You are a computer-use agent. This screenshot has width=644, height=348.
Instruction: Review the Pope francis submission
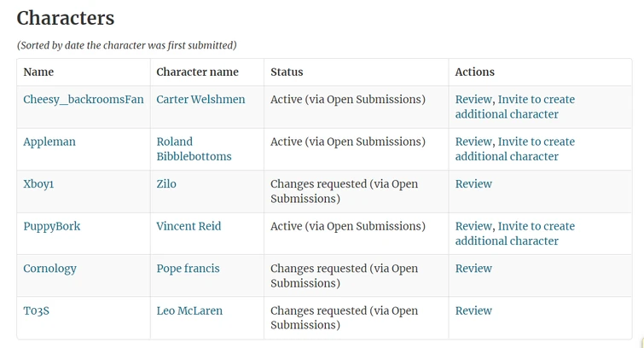pos(473,269)
